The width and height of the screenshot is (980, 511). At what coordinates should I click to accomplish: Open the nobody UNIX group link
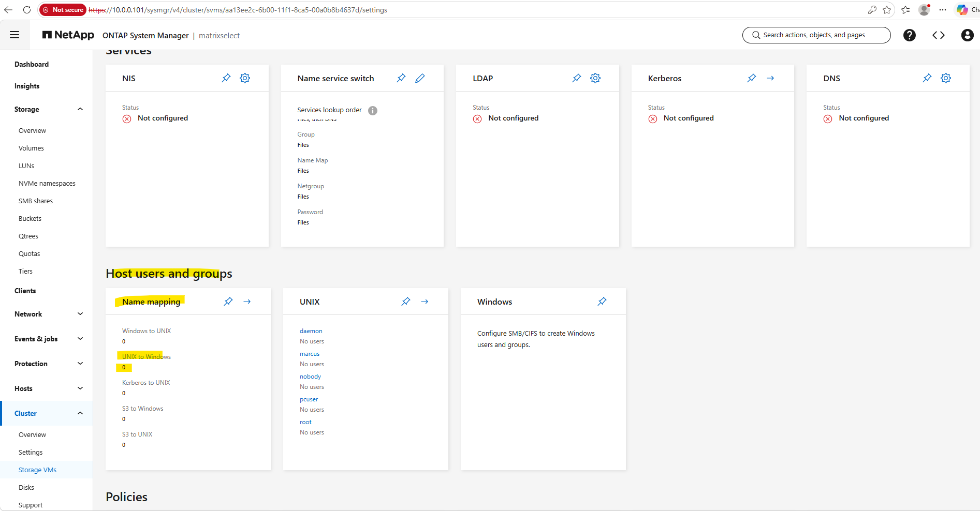310,377
